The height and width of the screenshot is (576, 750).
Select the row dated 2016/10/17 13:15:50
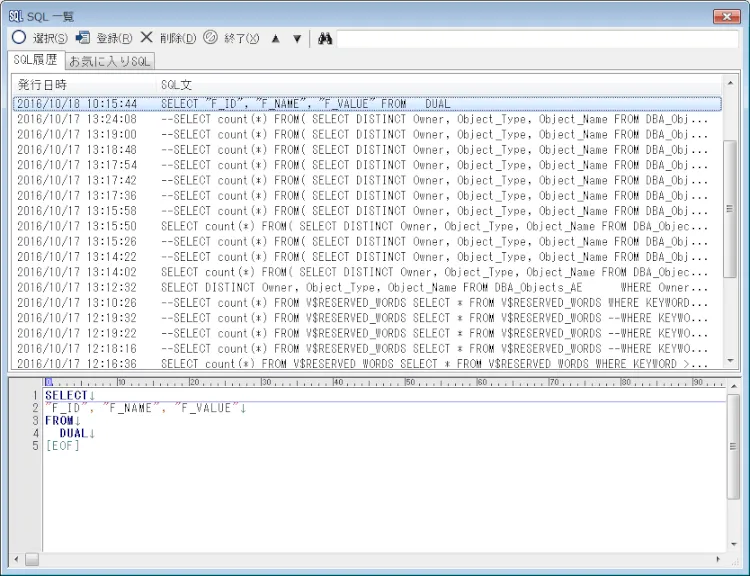click(367, 226)
